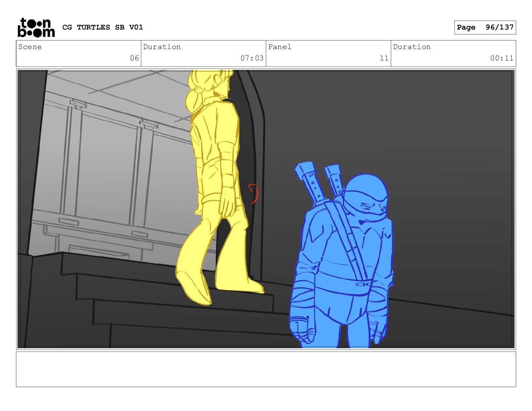Click the scene number '06'
Image resolution: width=532 pixels, height=411 pixels.
coord(134,58)
